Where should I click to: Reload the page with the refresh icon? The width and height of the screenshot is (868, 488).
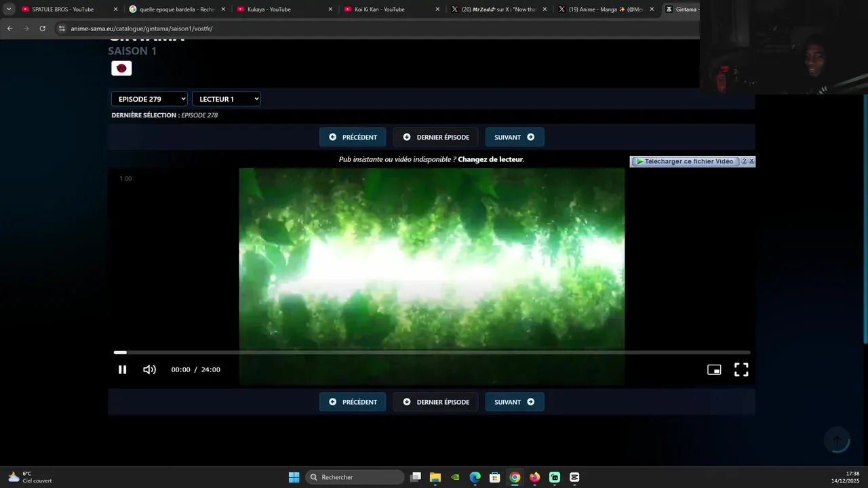point(42,28)
